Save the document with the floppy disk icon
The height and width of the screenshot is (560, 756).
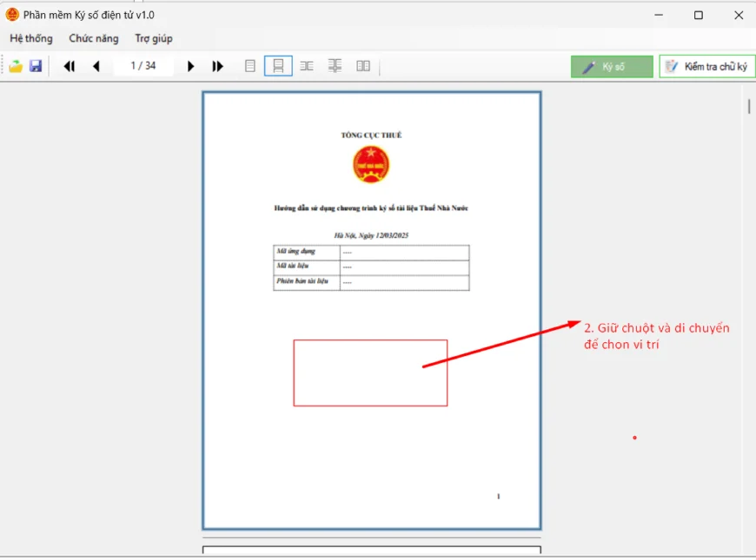coord(36,66)
